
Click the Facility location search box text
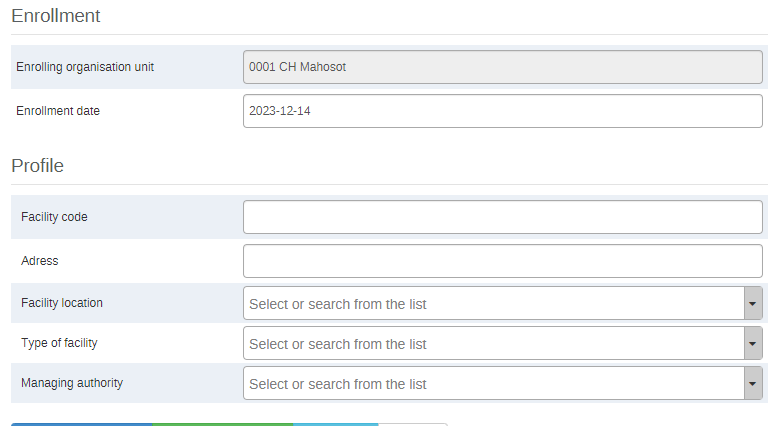point(338,304)
